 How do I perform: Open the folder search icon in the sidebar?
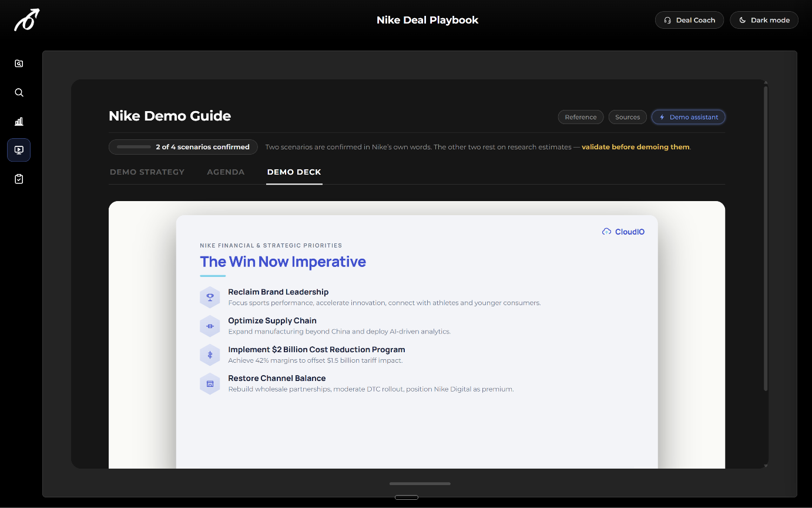coord(19,63)
